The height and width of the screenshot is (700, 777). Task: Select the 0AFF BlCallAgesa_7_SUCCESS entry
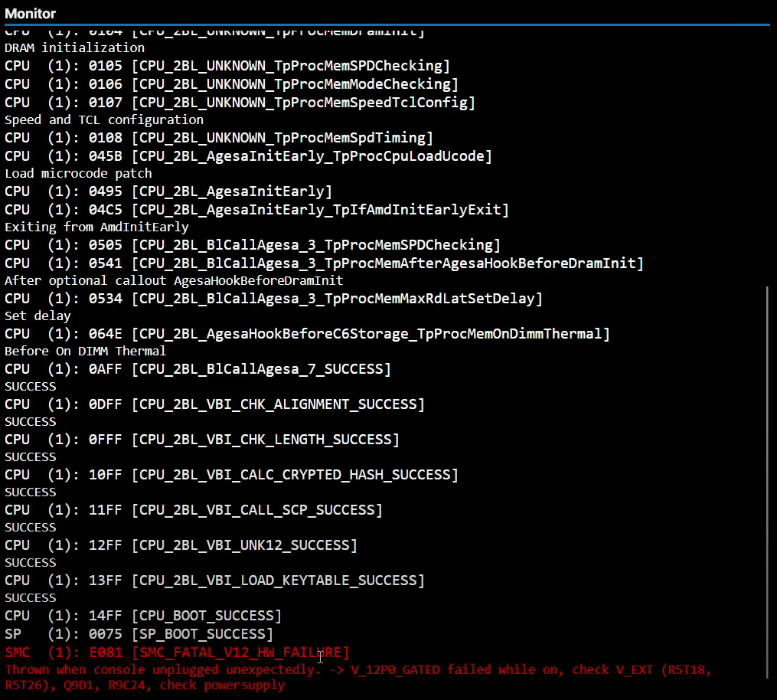pos(198,369)
